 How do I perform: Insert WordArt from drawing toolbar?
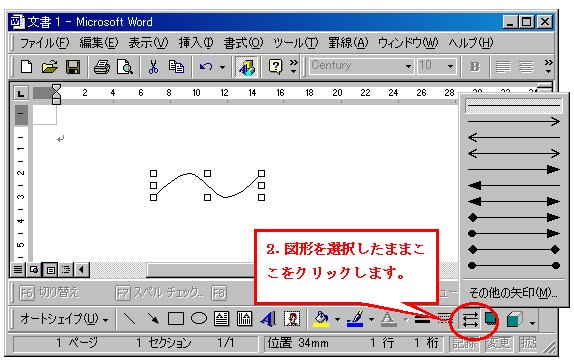268,319
